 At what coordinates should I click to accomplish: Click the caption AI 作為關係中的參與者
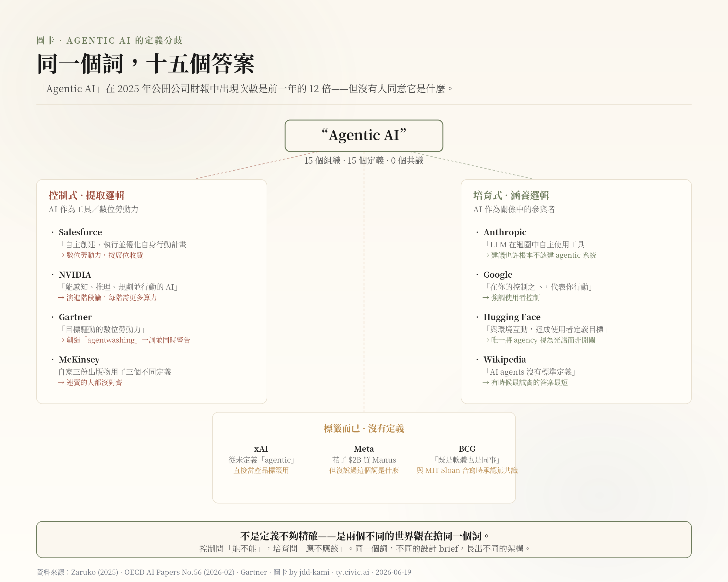point(514,209)
